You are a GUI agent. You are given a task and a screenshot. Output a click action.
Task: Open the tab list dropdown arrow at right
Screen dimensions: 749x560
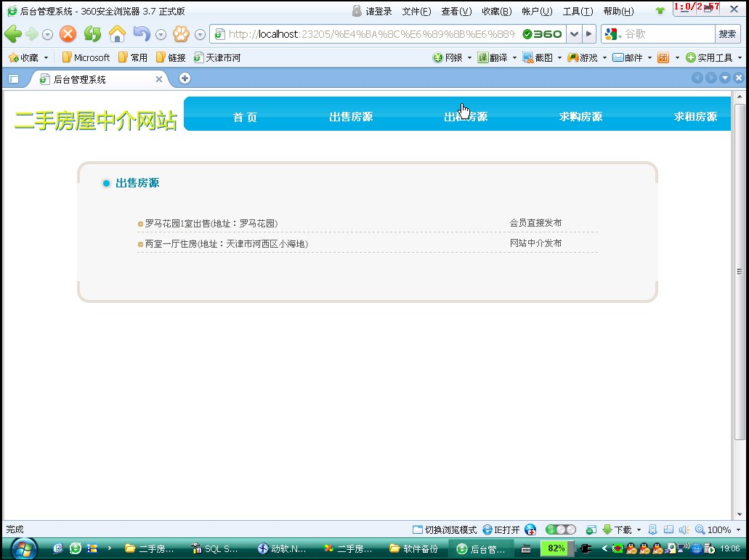[x=725, y=78]
